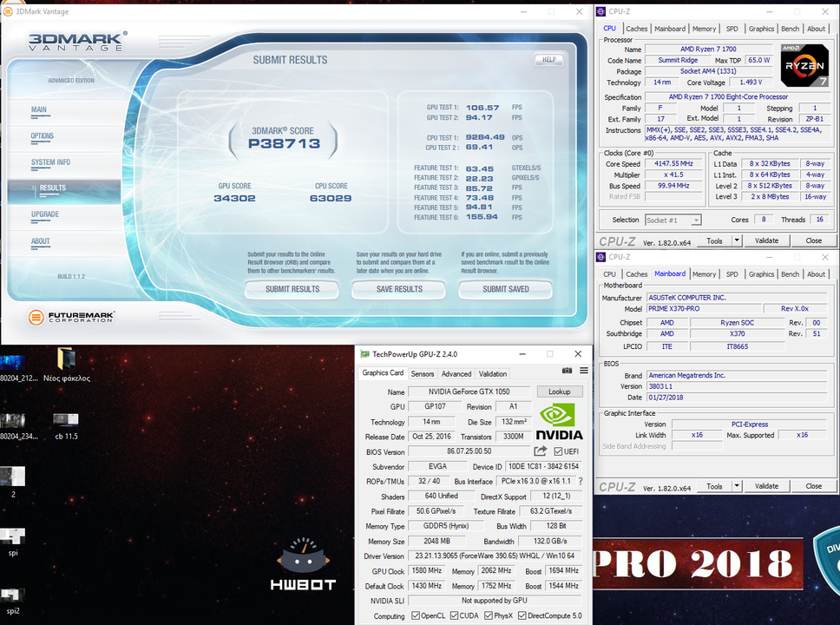Select the spi desktop icon
The image size is (840, 625).
pos(13,542)
